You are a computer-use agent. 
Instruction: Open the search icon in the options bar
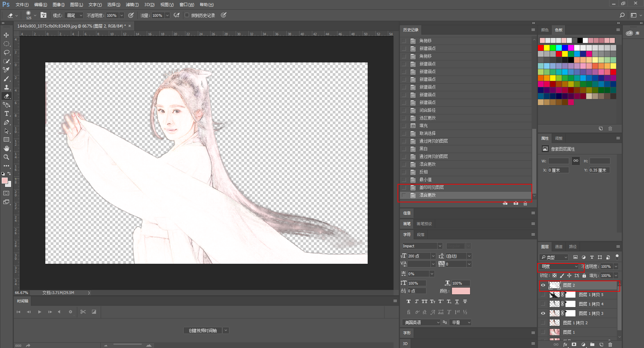(622, 15)
